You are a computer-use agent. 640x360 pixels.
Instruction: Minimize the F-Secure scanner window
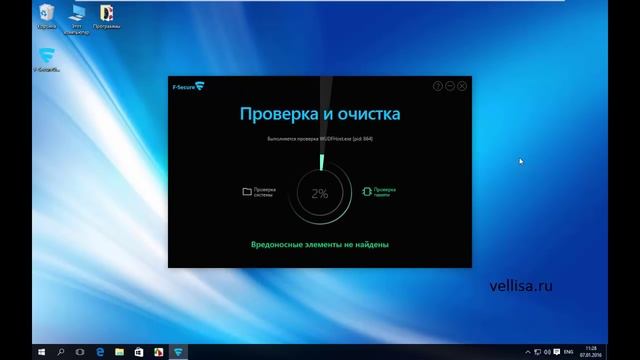[450, 86]
